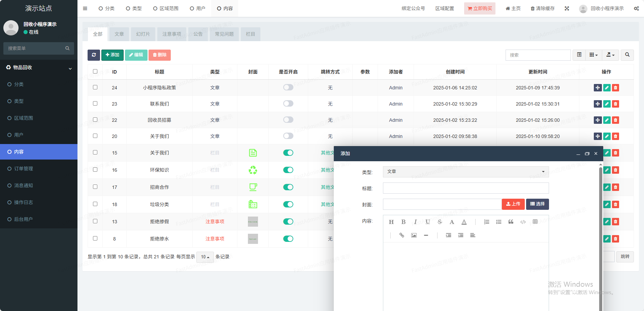The width and height of the screenshot is (644, 311).
Task: Click the blockquote icon in editor toolbar
Action: point(511,222)
